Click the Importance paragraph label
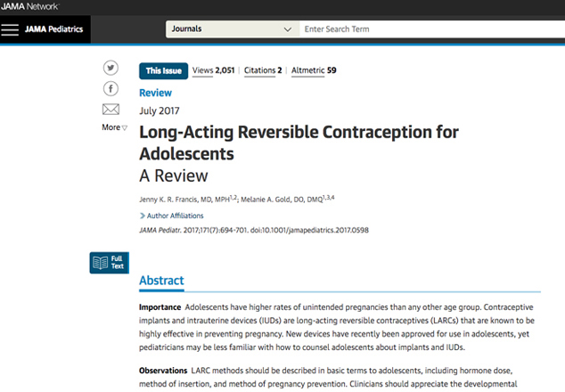 click(x=160, y=307)
